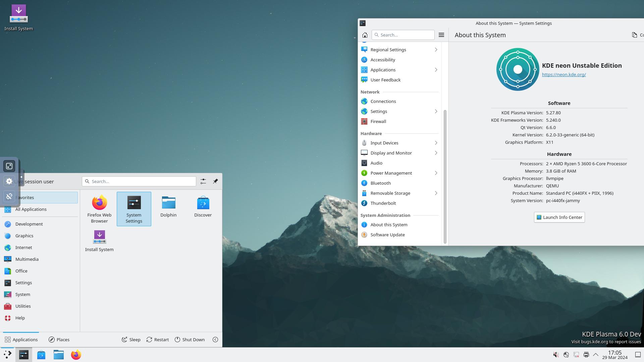
Task: Open Install System desktop icon
Action: (x=18, y=18)
